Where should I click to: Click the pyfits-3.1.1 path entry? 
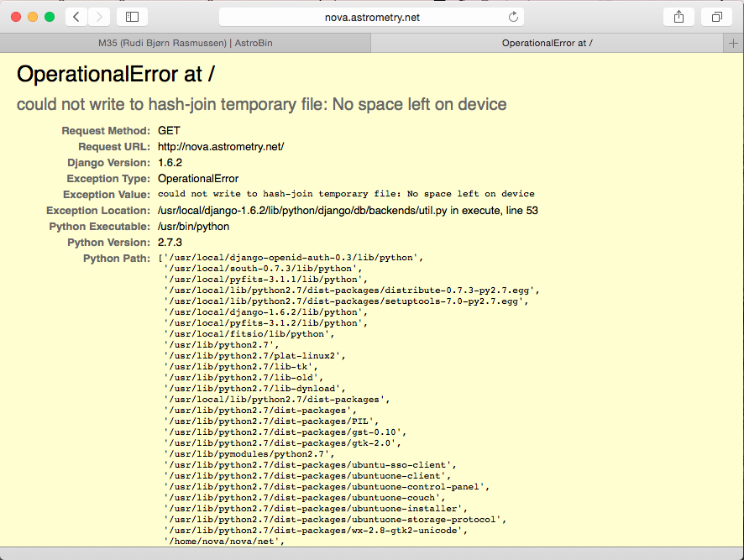(266, 280)
